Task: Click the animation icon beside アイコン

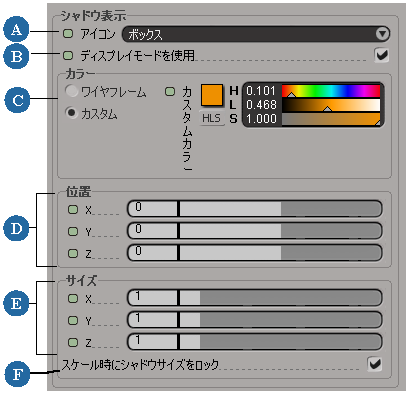Action: pos(68,33)
